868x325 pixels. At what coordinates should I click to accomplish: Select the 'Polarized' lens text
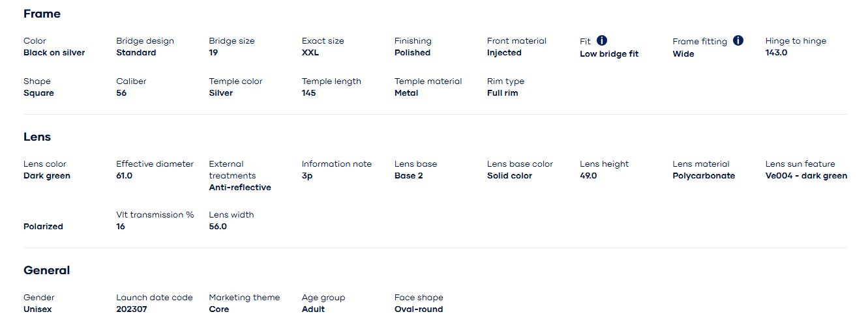point(43,227)
